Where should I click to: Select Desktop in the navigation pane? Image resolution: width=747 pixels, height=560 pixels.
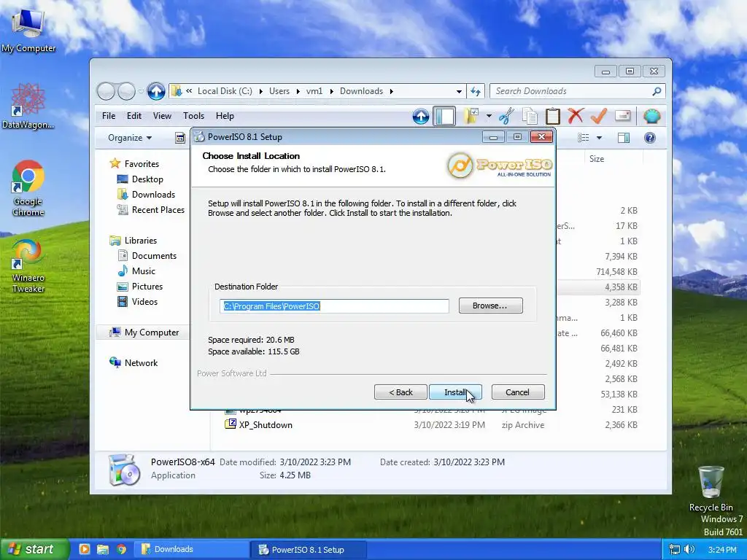[147, 179]
